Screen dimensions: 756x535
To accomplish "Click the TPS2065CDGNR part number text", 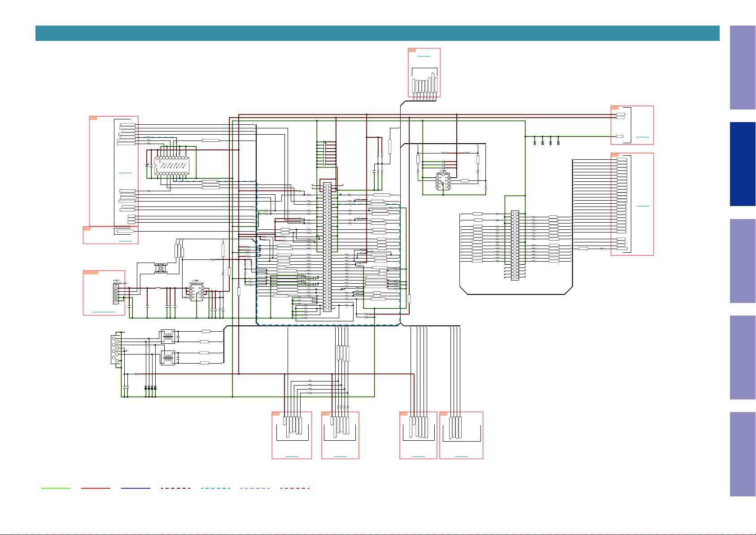I will tap(196, 283).
